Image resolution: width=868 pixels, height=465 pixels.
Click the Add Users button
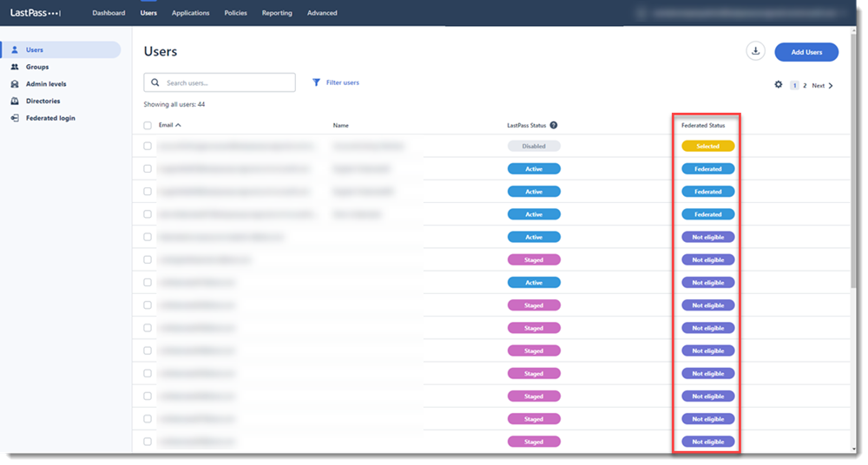point(806,52)
